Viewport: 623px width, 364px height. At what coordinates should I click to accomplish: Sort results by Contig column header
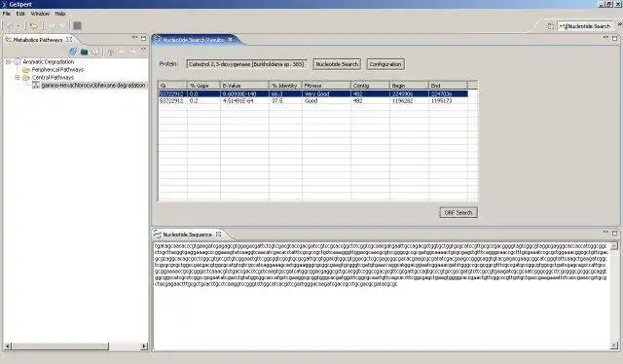point(370,85)
